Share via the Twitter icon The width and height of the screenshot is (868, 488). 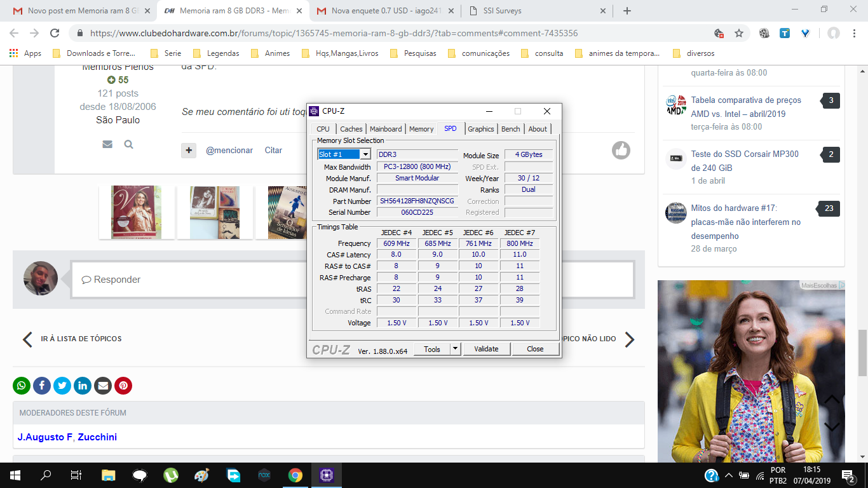(62, 385)
